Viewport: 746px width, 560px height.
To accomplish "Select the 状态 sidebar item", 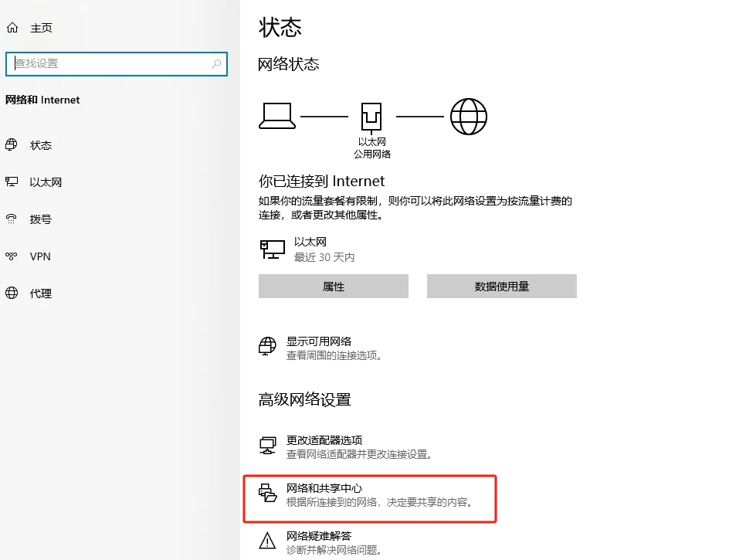I will 41,145.
